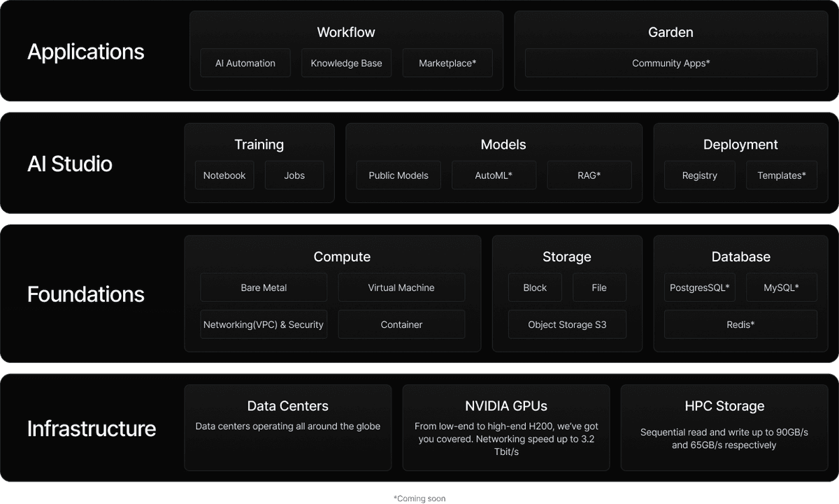Image resolution: width=839 pixels, height=504 pixels.
Task: Click the Container tile
Action: coord(401,324)
